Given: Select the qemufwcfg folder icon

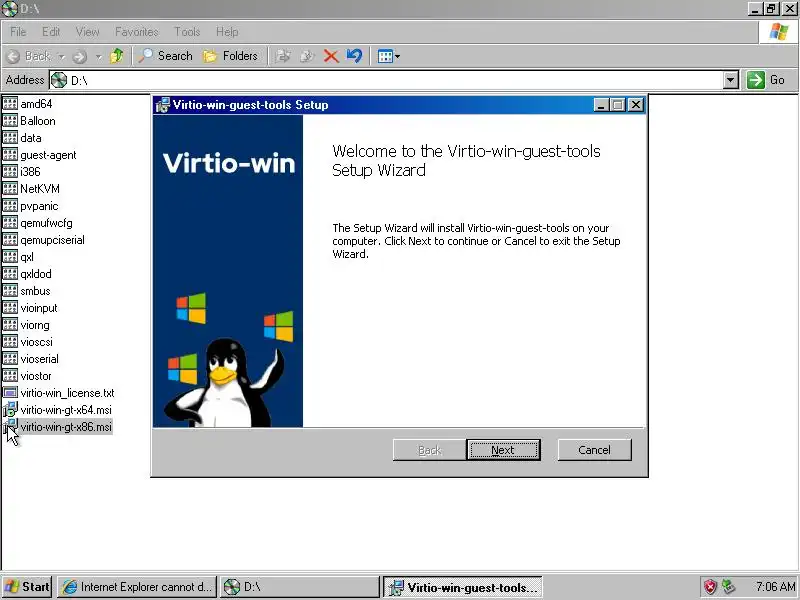Looking at the screenshot, I should pos(10,222).
